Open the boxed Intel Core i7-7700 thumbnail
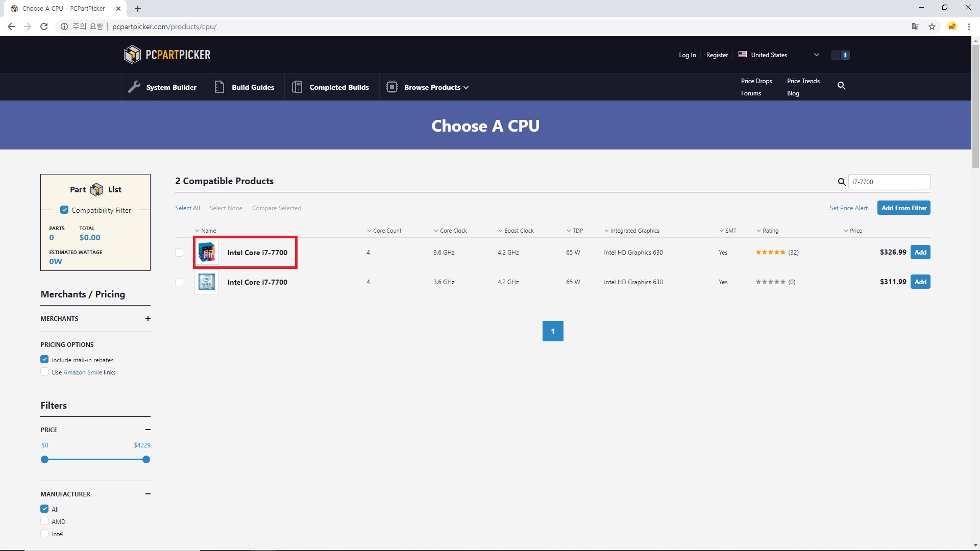Screen dimensions: 980x551 [207, 253]
